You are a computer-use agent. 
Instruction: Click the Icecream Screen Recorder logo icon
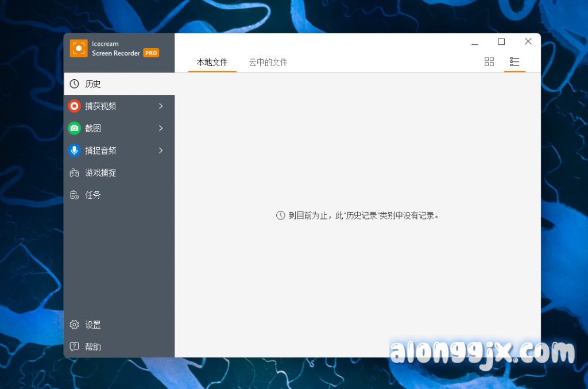(79, 48)
